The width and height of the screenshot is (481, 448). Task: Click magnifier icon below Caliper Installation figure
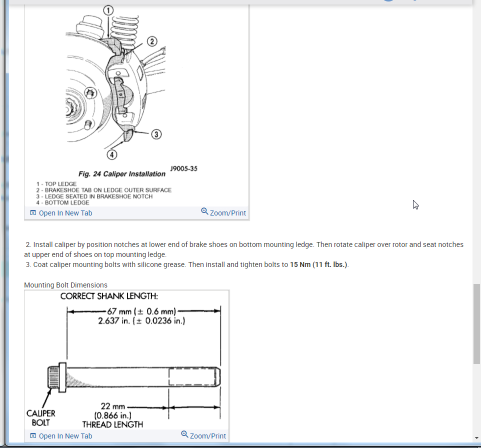(x=204, y=211)
